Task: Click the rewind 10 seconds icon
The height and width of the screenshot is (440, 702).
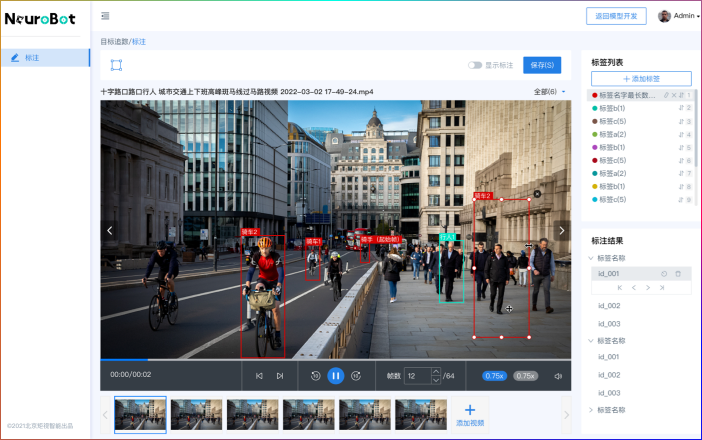Action: (x=315, y=376)
